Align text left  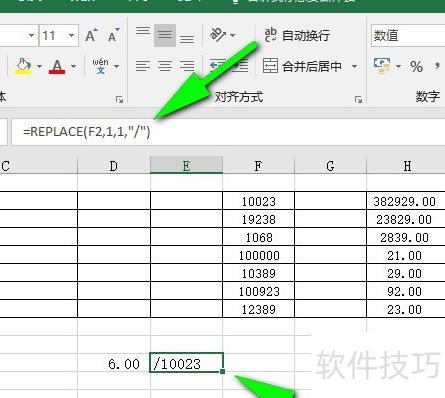coord(143,66)
